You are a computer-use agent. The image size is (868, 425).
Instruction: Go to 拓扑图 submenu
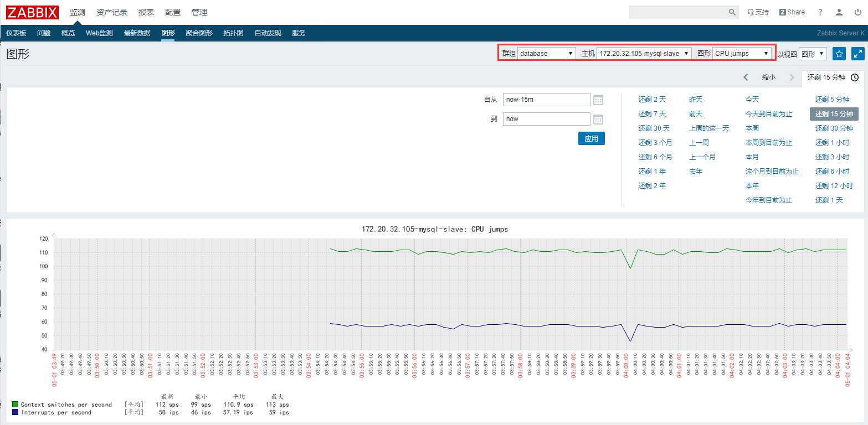pyautogui.click(x=233, y=33)
